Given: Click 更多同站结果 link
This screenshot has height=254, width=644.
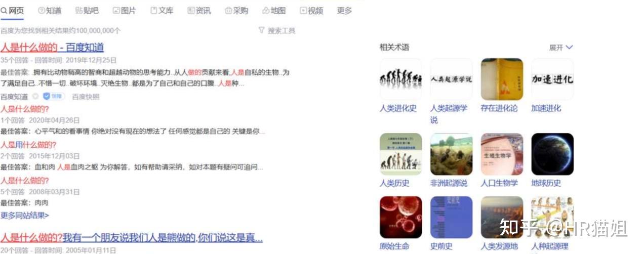Looking at the screenshot, I should coord(25,216).
